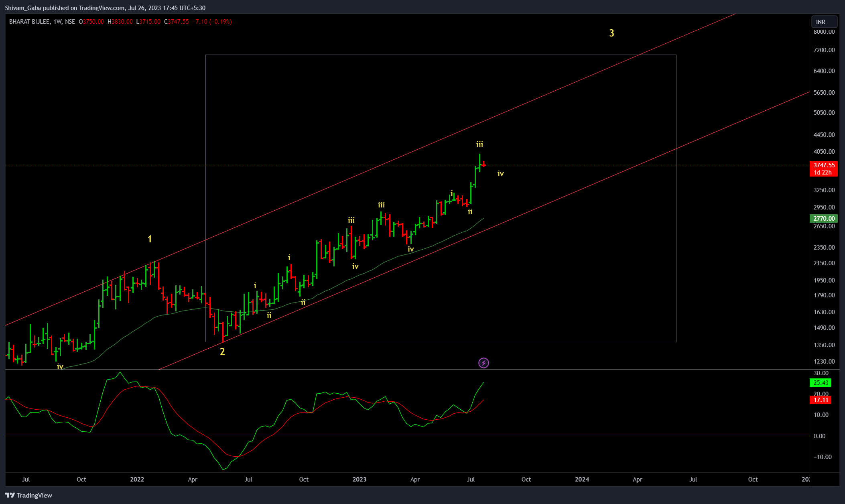Click the 2023 label on the time axis
The width and height of the screenshot is (845, 504).
[359, 479]
